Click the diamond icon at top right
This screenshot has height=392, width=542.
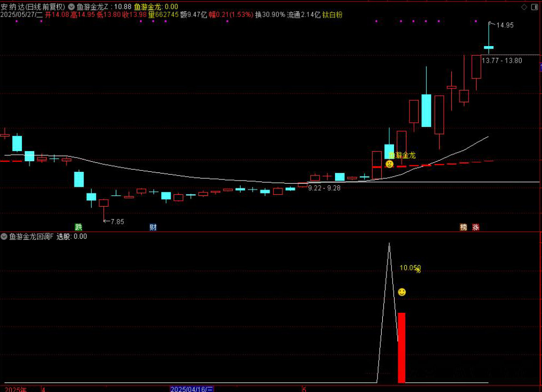click(524, 7)
